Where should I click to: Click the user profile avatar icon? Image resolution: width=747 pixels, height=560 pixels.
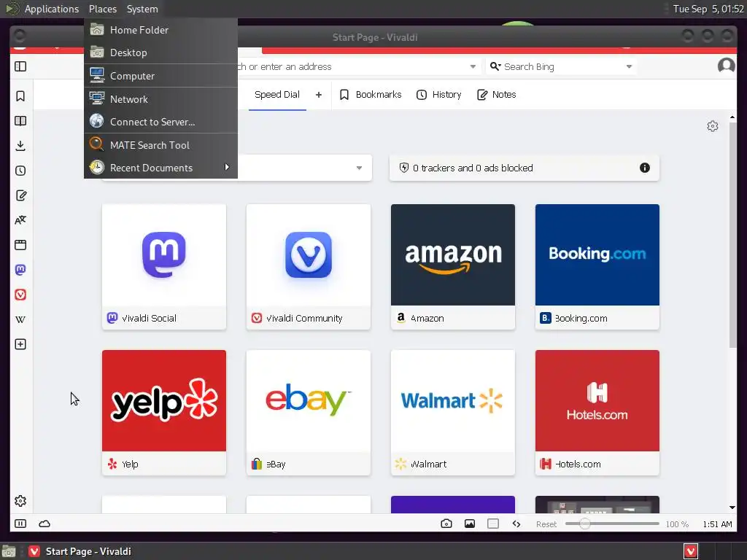click(x=726, y=66)
